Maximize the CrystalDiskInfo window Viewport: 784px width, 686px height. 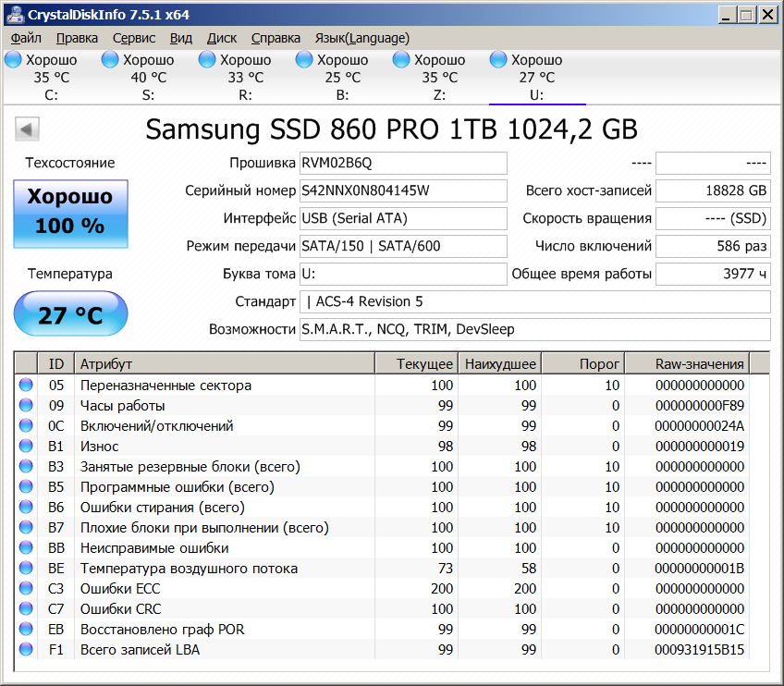(x=746, y=15)
